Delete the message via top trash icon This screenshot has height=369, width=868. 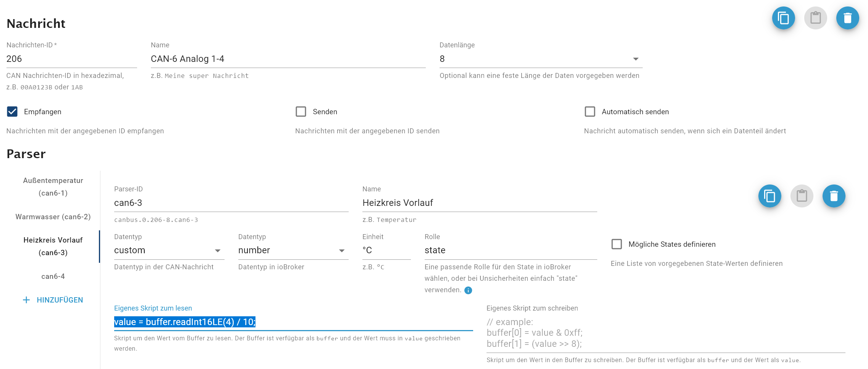coord(847,18)
